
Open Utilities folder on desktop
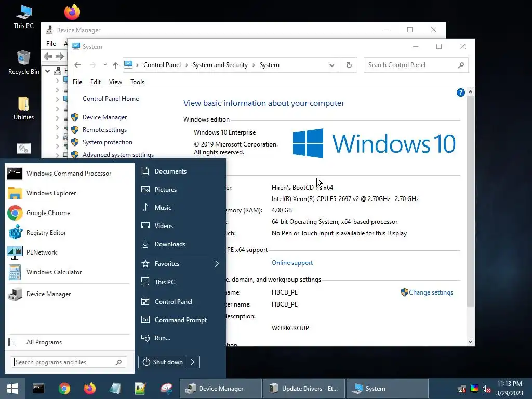point(23,109)
